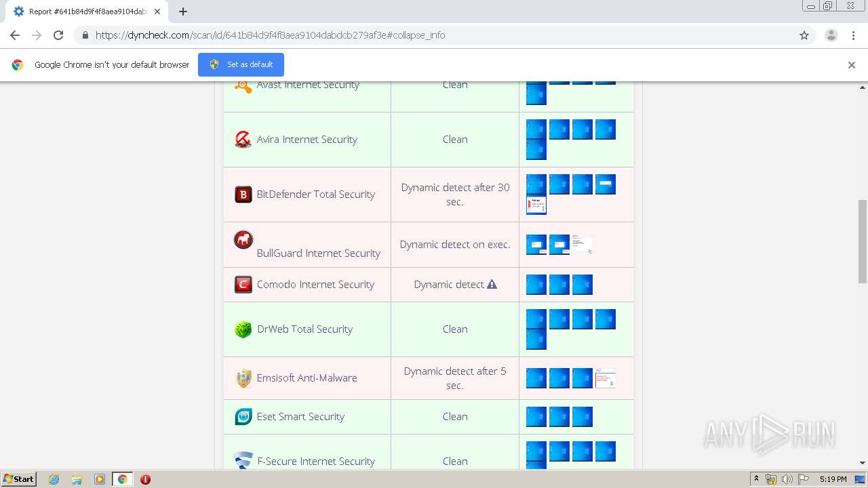The height and width of the screenshot is (488, 868).
Task: Click the network tray icon
Action: click(x=771, y=479)
